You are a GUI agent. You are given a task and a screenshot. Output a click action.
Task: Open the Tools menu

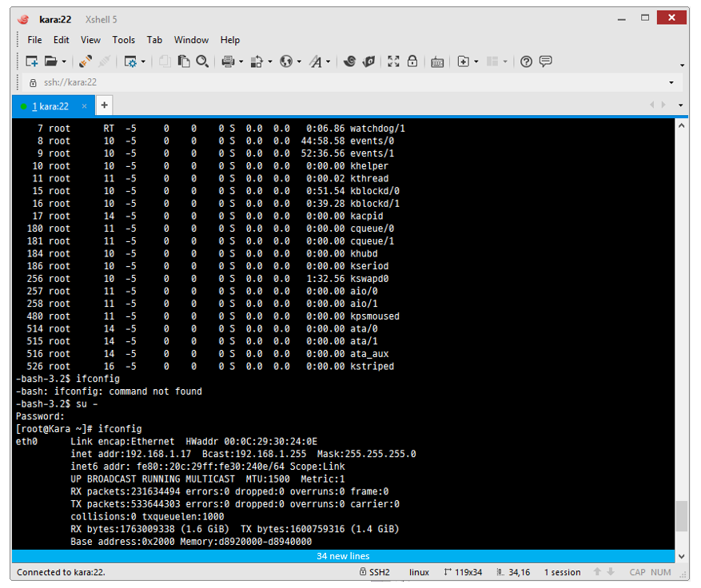pyautogui.click(x=123, y=40)
